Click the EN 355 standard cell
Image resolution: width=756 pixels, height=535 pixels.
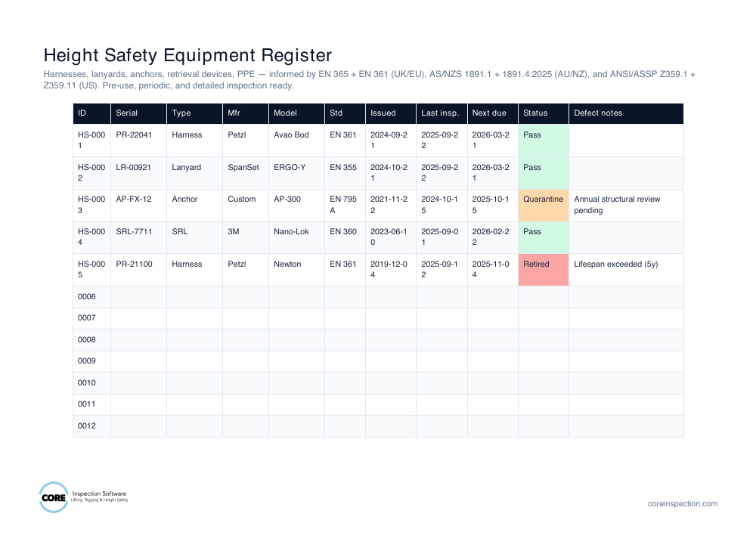coord(345,172)
